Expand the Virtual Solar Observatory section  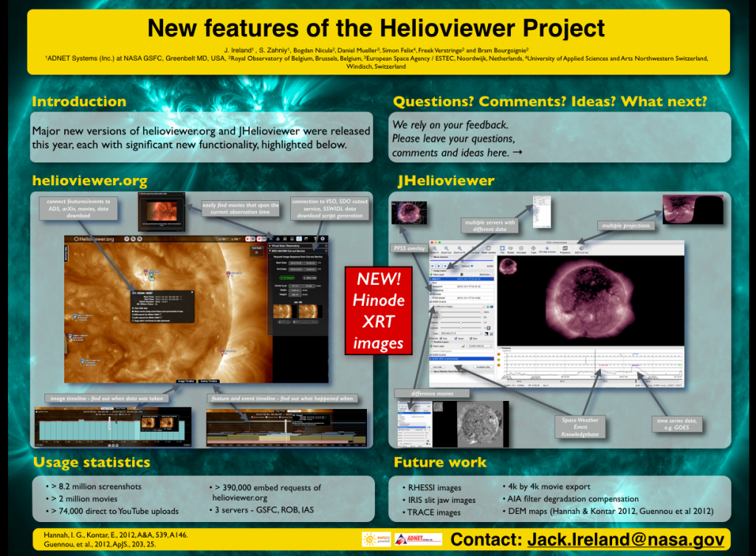click(x=285, y=246)
